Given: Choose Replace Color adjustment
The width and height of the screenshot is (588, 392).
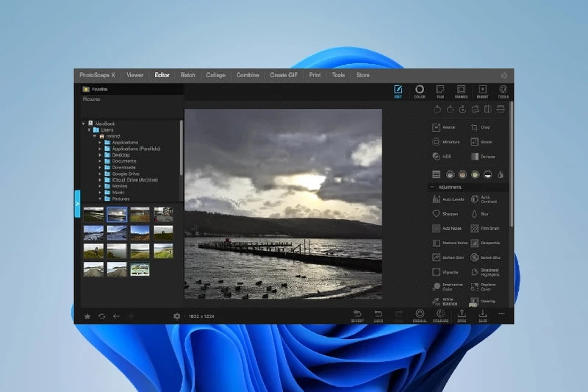Looking at the screenshot, I should pyautogui.click(x=484, y=287).
